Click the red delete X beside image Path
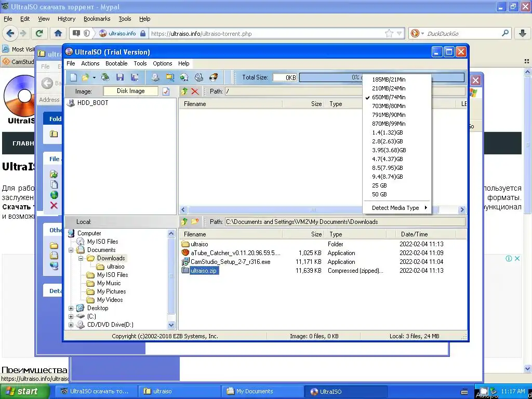Image resolution: width=532 pixels, height=399 pixels. 195,91
